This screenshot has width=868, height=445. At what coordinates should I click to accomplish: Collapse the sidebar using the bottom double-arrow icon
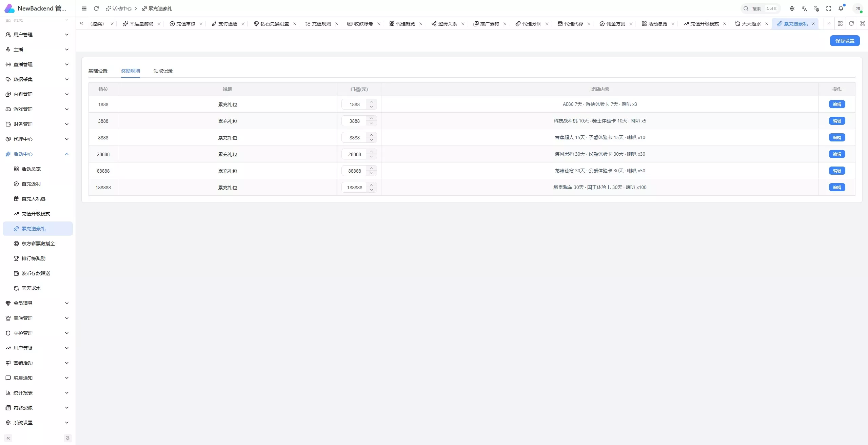point(8,438)
